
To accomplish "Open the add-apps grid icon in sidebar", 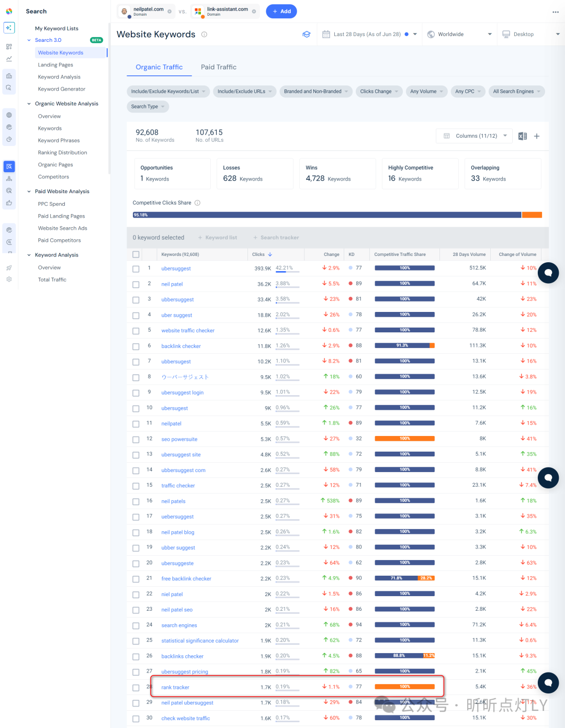I will point(9,47).
